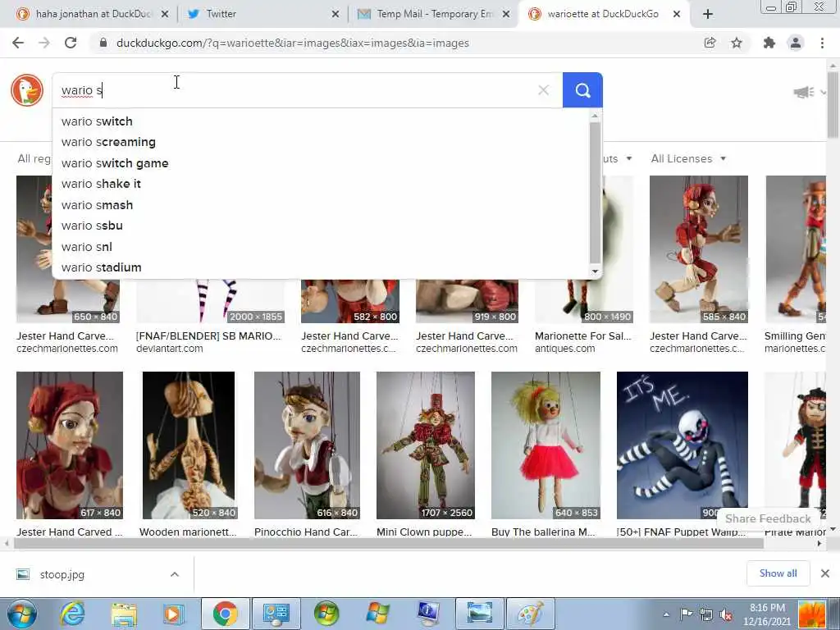Image resolution: width=840 pixels, height=630 pixels.
Task: Open Windows Media Player from taskbar
Action: click(x=173, y=614)
